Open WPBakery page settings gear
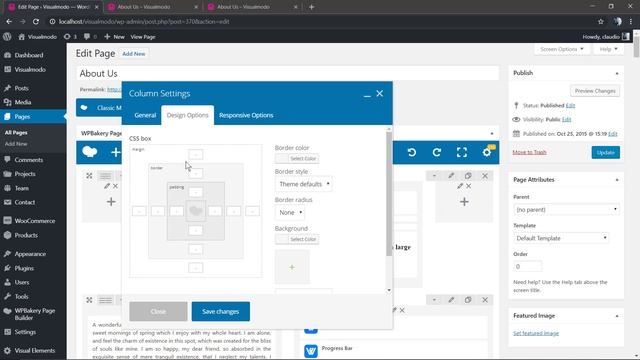This screenshot has width=640, height=360. [x=487, y=152]
